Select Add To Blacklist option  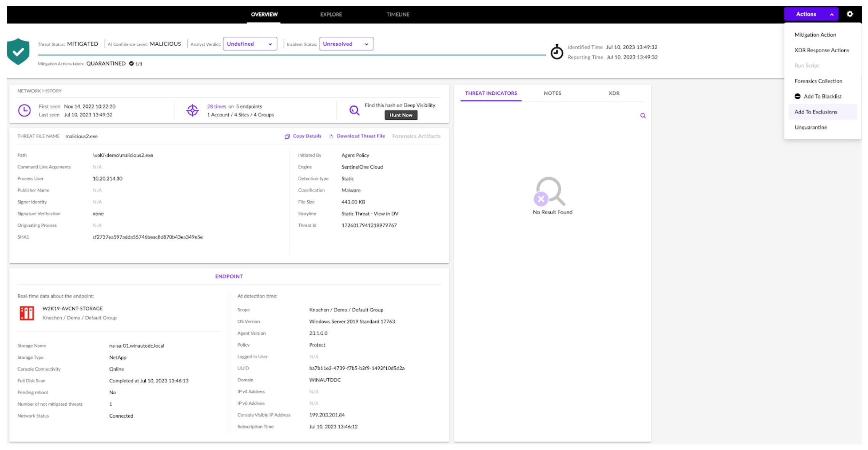tap(822, 97)
